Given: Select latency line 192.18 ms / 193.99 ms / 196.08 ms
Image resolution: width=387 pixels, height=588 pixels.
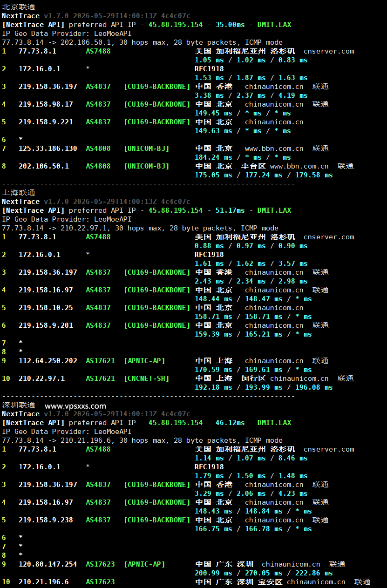Looking at the screenshot, I should 264,387.
